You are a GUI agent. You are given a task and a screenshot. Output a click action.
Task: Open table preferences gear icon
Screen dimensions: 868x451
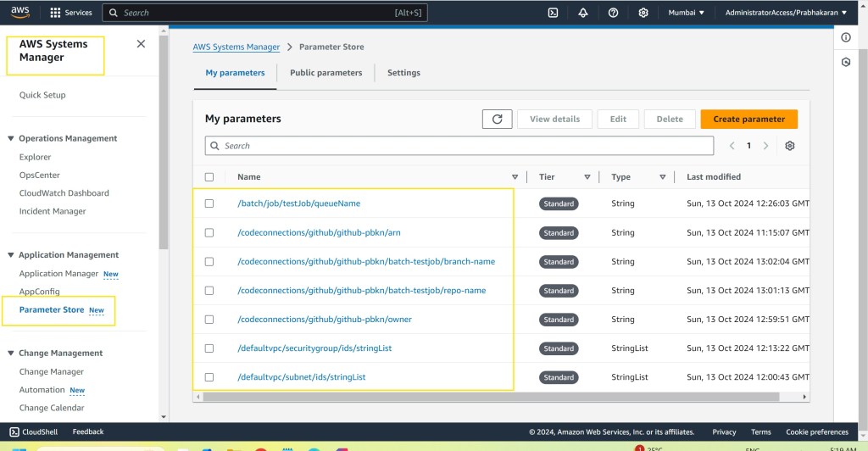pos(790,146)
